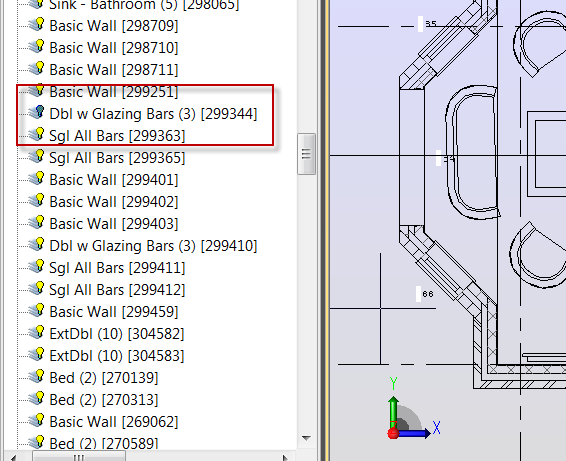Click the red origin sphere of axis triad
The width and height of the screenshot is (566, 461).
tap(393, 433)
